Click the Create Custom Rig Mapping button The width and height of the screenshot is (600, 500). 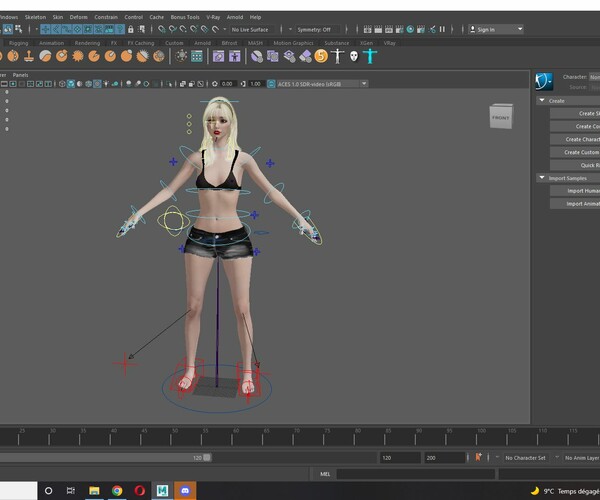(x=575, y=152)
